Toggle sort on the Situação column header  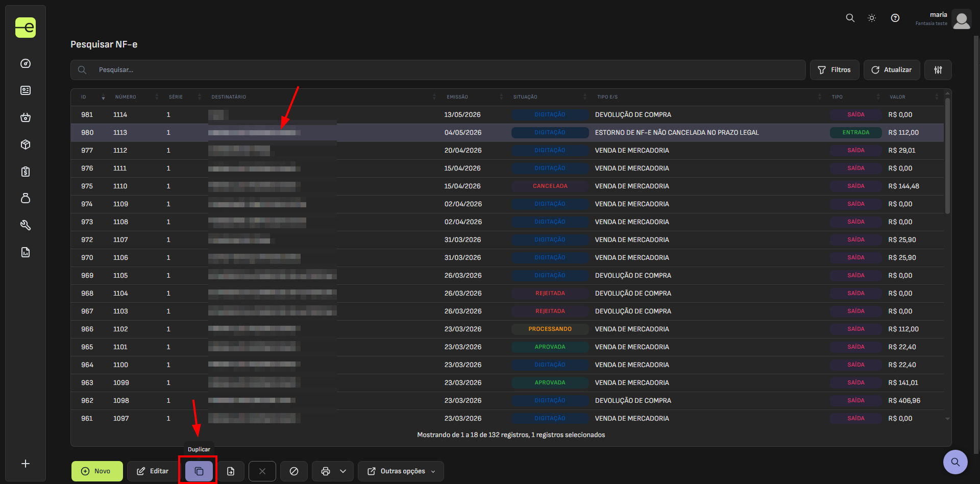525,97
